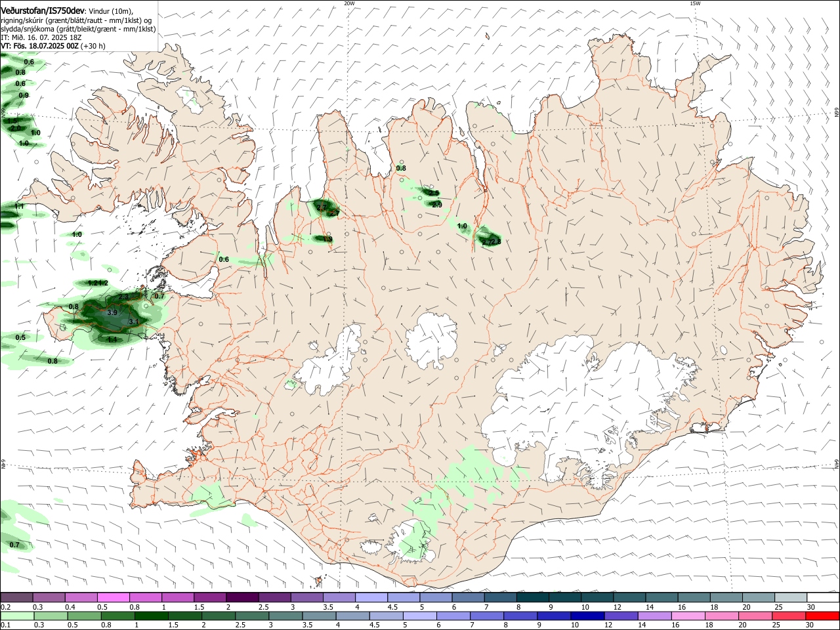Viewport: 840px width, 630px height.
Task: Click the 2.0 value in the northwest corner
Action: [x=16, y=128]
